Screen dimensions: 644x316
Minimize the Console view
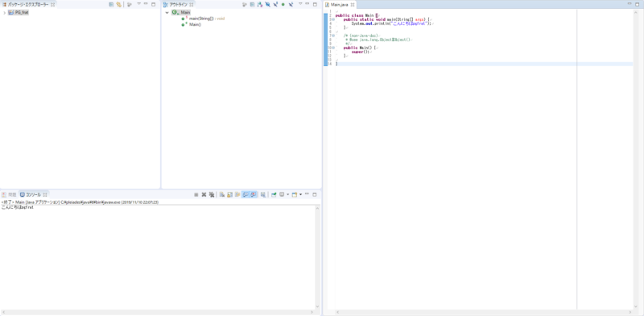[x=308, y=194]
